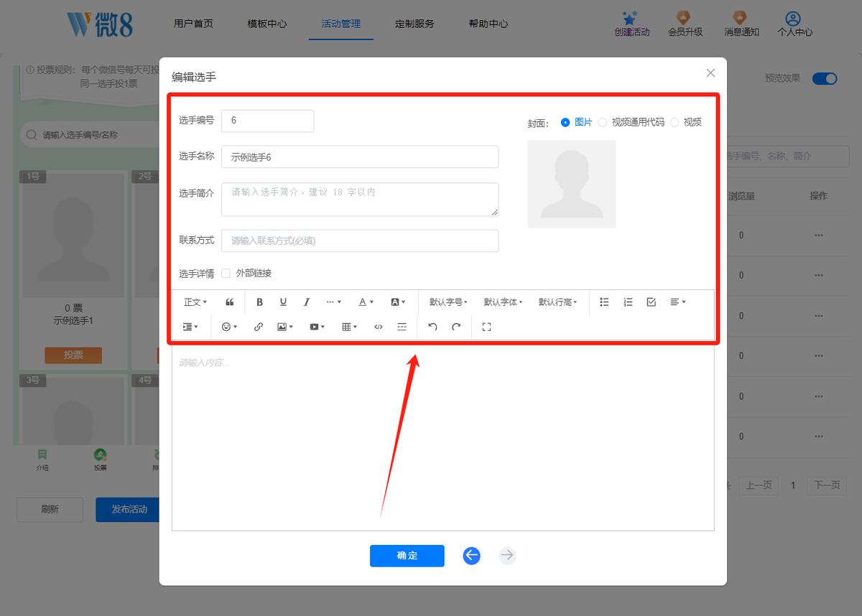Click the 刷新 button
Image resolution: width=862 pixels, height=616 pixels.
click(x=50, y=510)
